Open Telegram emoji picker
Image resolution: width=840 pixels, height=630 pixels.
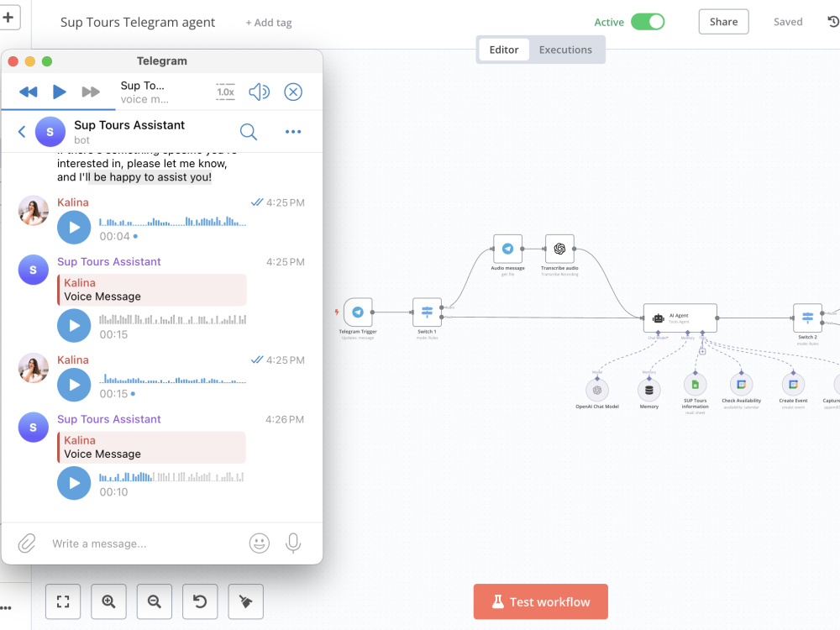[260, 543]
